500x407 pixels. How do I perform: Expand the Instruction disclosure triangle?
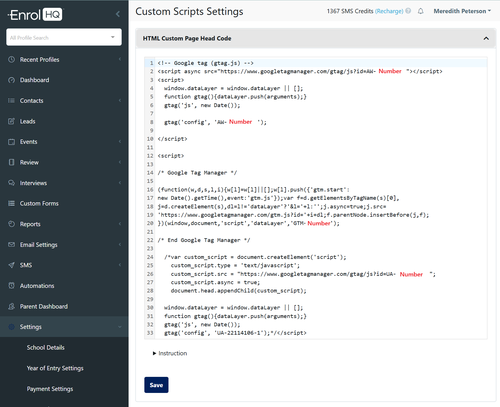tap(154, 353)
